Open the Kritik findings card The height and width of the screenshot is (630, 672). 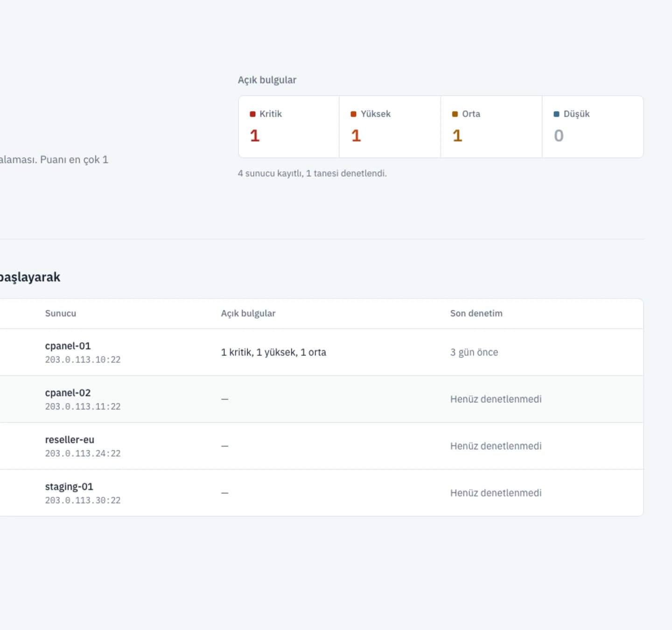(289, 127)
